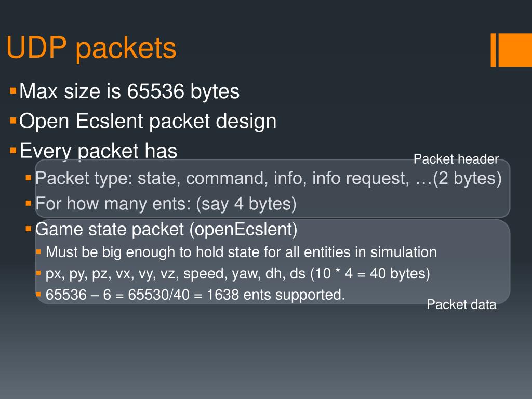Select the Every packet has text

(98, 151)
